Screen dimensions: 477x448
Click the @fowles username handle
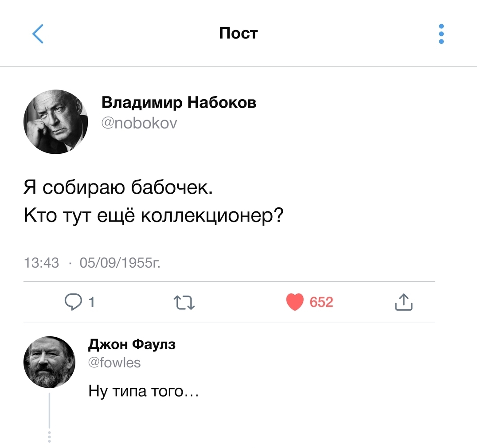[x=115, y=363]
